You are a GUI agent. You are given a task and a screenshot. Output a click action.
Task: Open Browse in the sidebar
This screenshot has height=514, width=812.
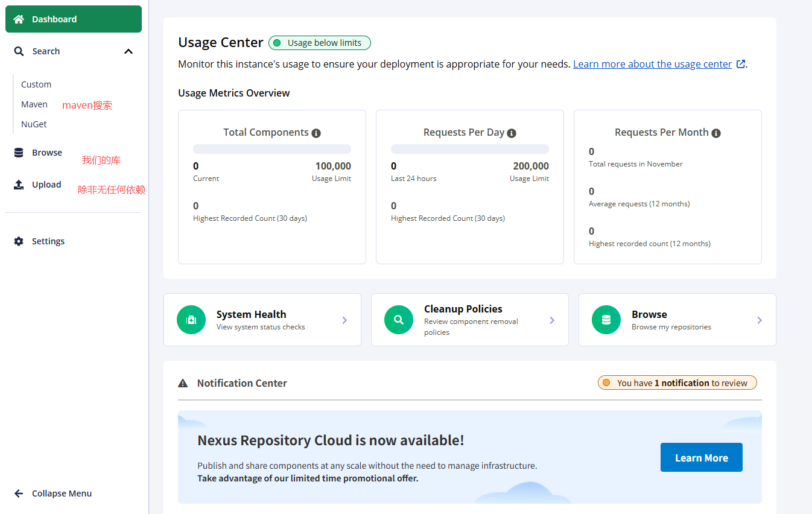click(x=47, y=153)
